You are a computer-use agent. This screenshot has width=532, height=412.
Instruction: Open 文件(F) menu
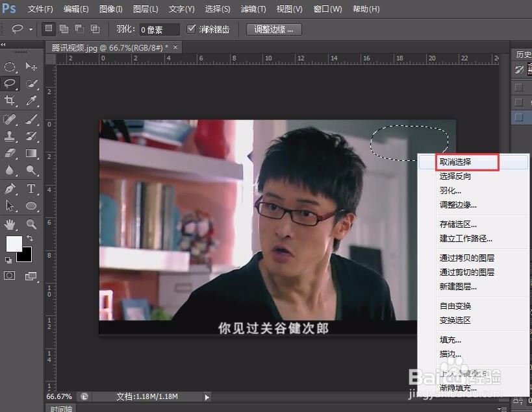(x=40, y=9)
